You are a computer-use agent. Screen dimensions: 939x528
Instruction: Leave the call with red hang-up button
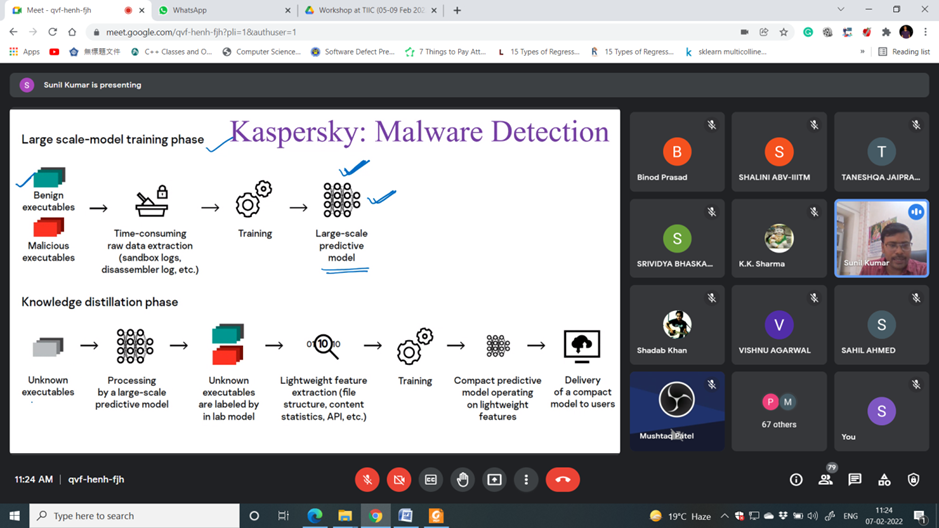click(563, 480)
